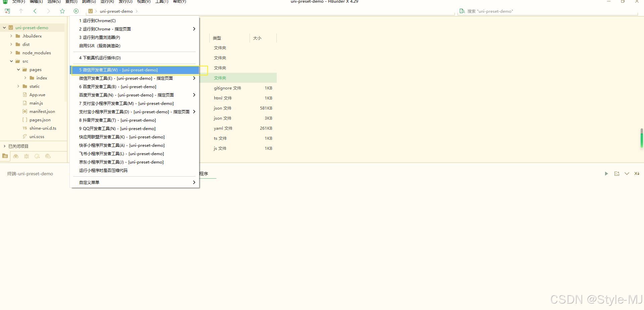
Task: Open the 运行(R) menu
Action: point(107,1)
